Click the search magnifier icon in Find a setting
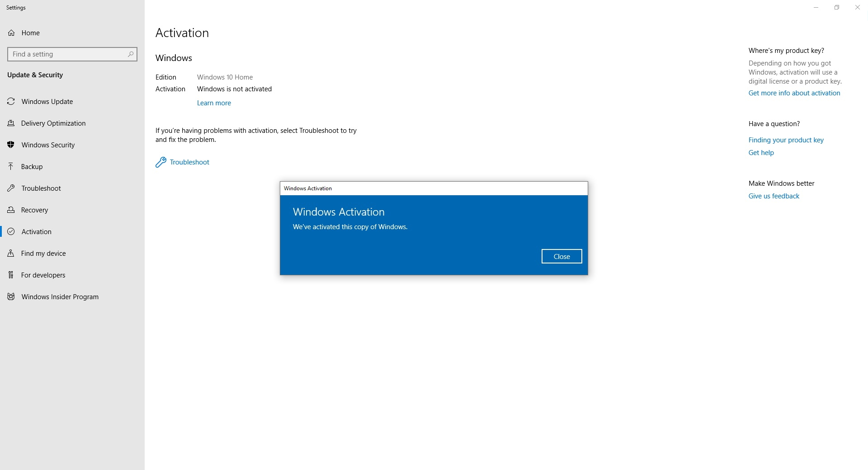 131,54
